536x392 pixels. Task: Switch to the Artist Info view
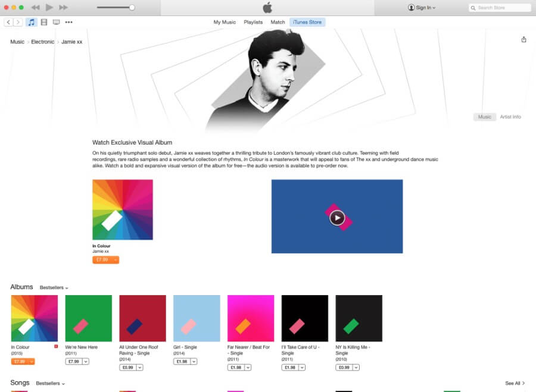pos(510,117)
